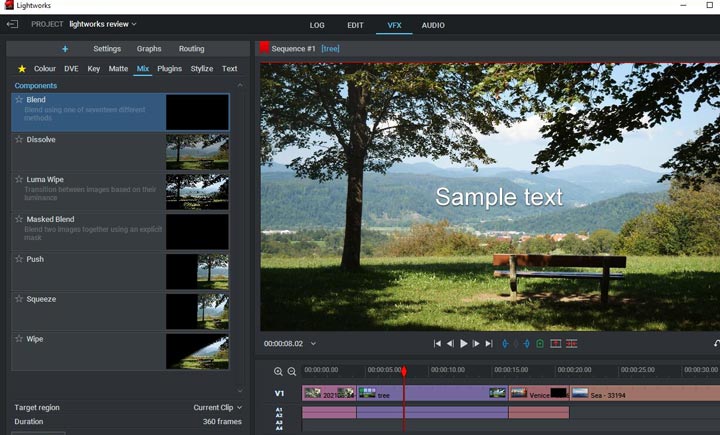Collapse the Components section
The height and width of the screenshot is (435, 720).
(240, 86)
